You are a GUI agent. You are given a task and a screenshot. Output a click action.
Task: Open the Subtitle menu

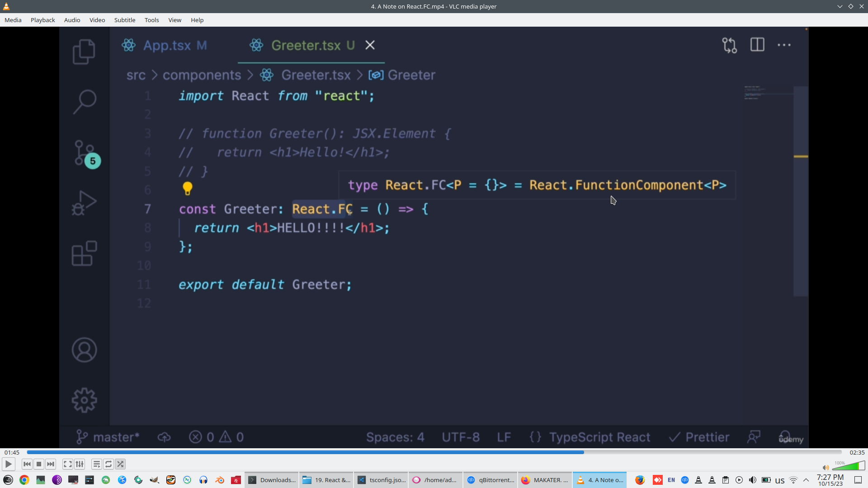click(x=125, y=20)
